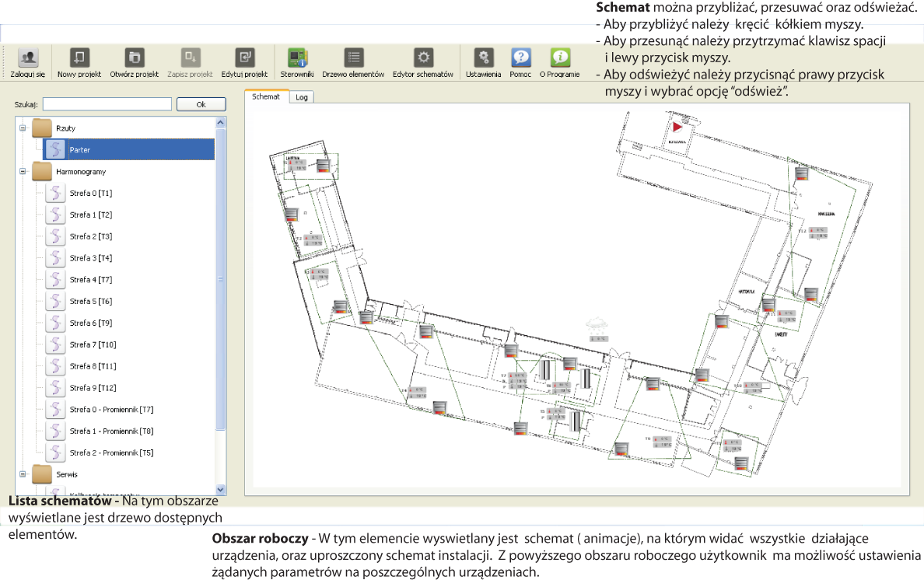Click the tree list scrollbar thumb

(220, 279)
